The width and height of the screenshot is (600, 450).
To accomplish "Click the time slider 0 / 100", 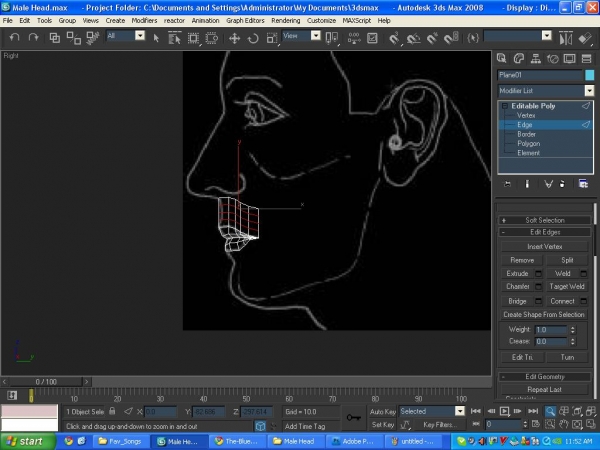I will click(46, 382).
